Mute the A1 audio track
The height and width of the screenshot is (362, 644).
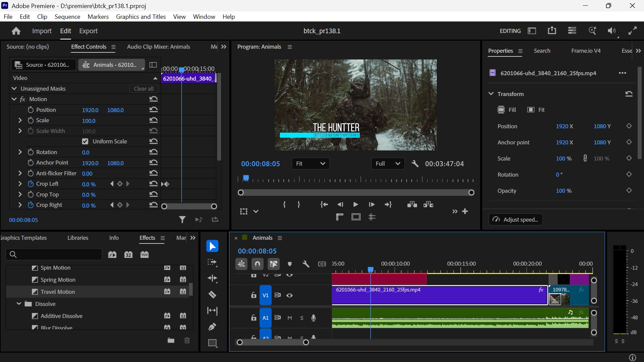[x=289, y=318]
